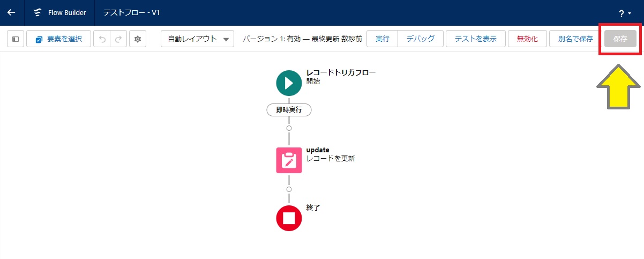Expand the 自動レイアウト layout dropdown
The image size is (644, 259).
(x=197, y=39)
